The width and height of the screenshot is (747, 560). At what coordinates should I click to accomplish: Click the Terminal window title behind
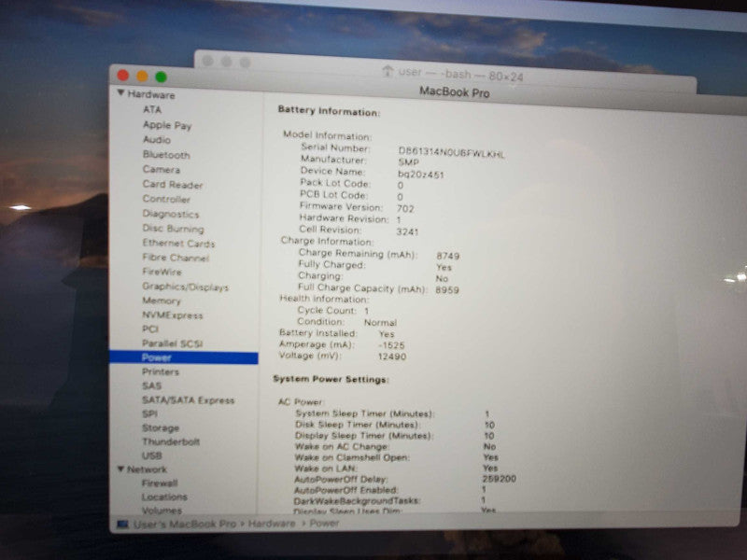tap(460, 75)
